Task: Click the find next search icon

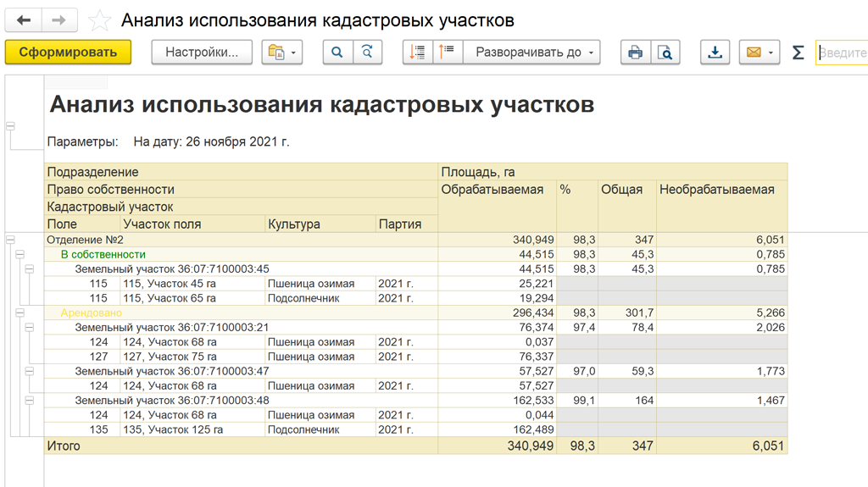Action: pos(367,53)
